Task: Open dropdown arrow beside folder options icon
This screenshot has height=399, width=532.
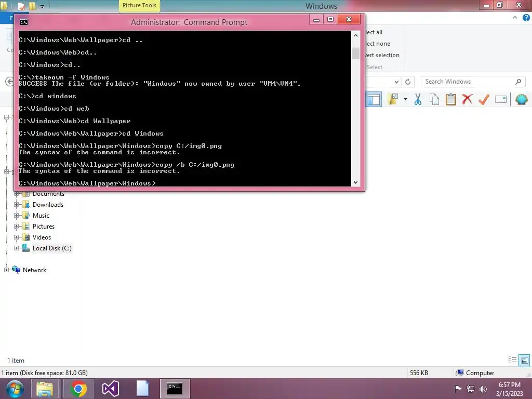Action: [x=405, y=99]
